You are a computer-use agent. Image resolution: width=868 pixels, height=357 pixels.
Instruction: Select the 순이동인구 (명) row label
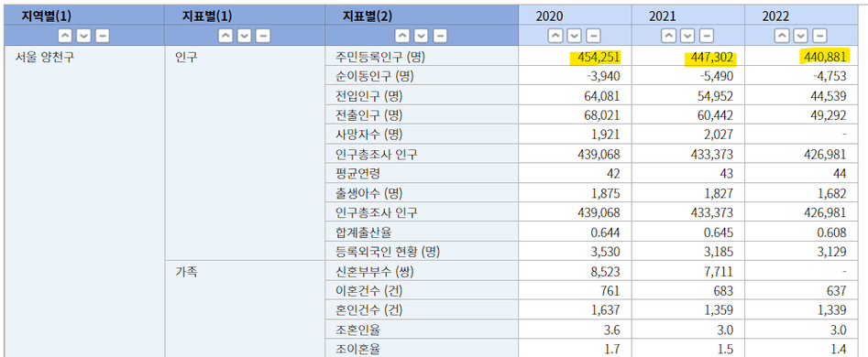pyautogui.click(x=374, y=76)
